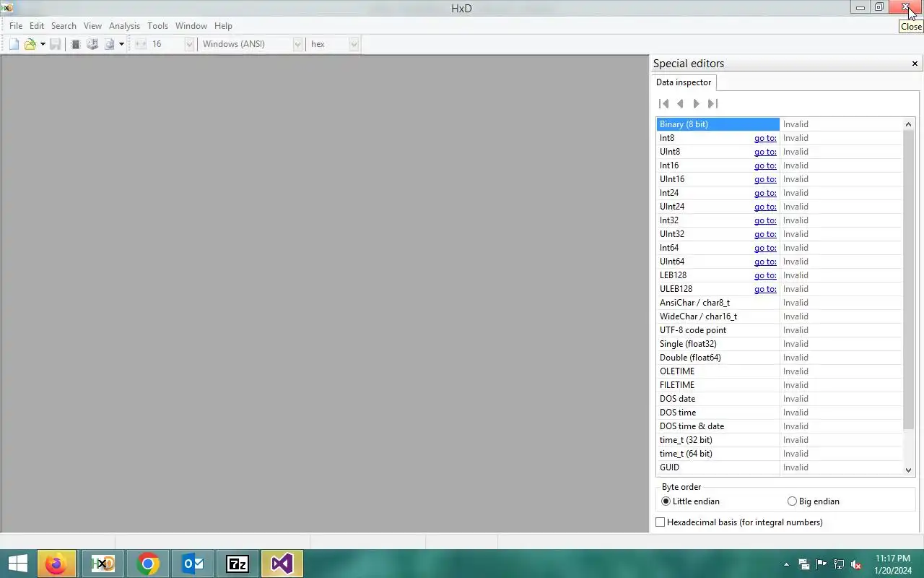Click the New file toolbar icon
The height and width of the screenshot is (578, 924).
(14, 44)
